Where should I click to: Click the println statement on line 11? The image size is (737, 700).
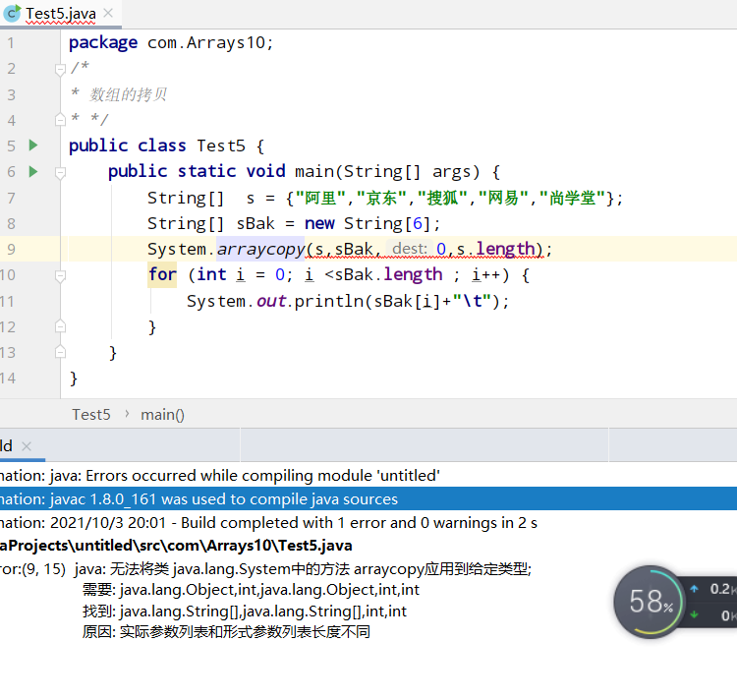pyautogui.click(x=348, y=301)
